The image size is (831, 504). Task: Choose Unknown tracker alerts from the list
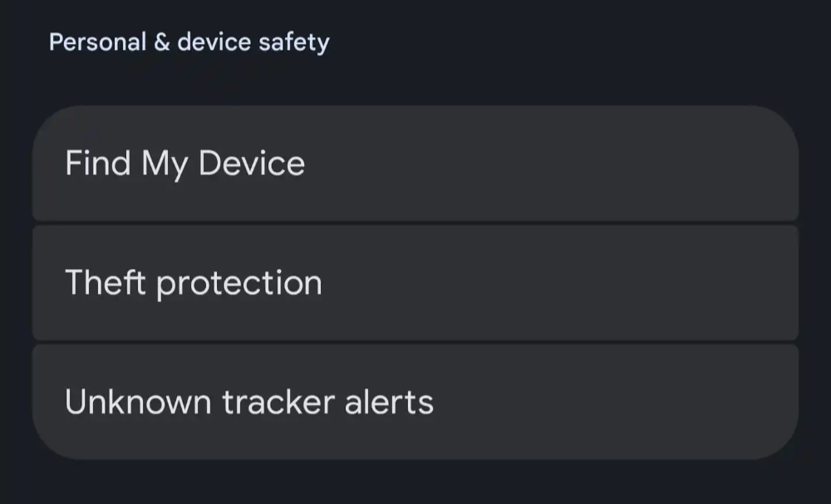pyautogui.click(x=415, y=402)
